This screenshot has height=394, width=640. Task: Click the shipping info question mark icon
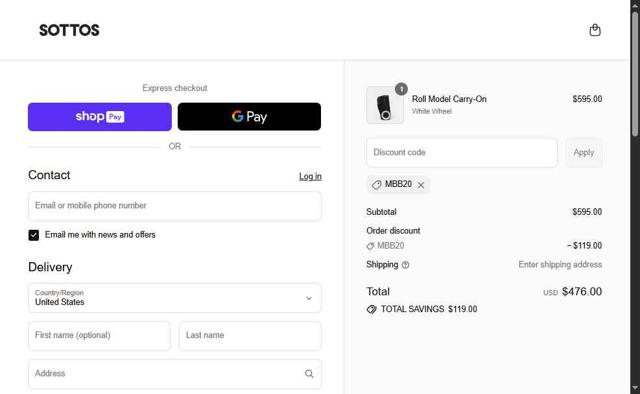click(405, 265)
